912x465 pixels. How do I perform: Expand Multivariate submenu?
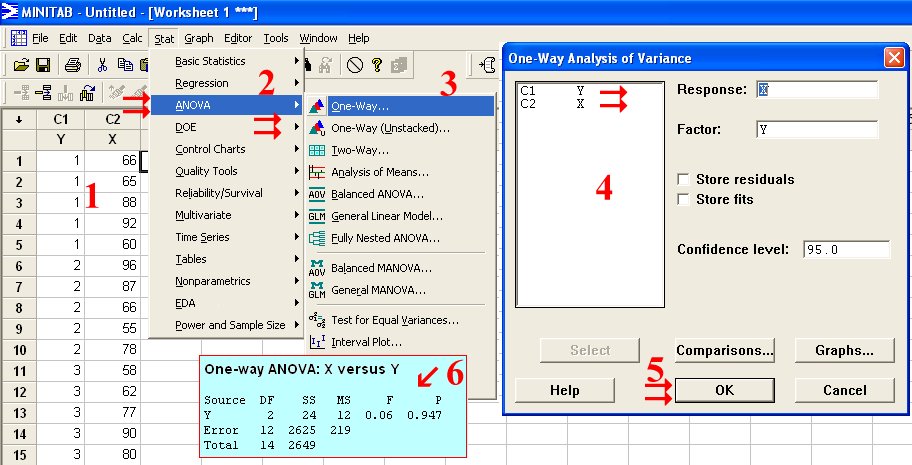click(x=227, y=215)
